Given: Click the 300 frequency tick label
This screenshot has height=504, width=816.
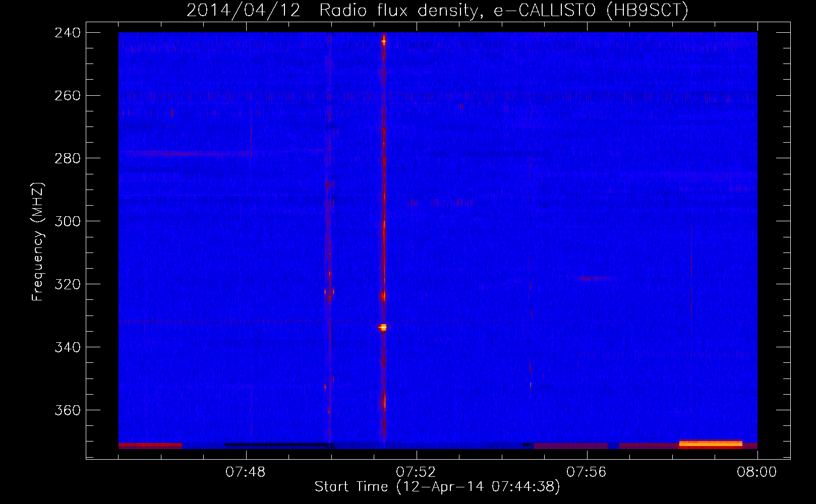Looking at the screenshot, I should tap(68, 222).
